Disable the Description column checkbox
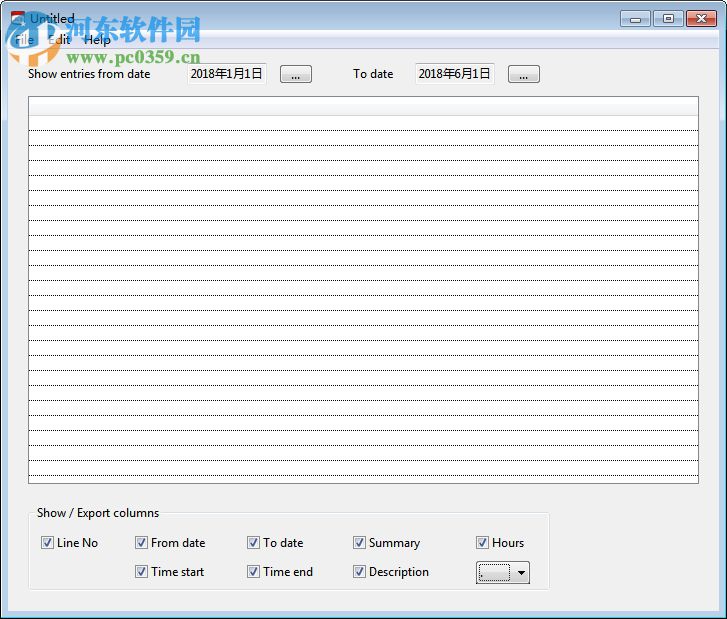The width and height of the screenshot is (727, 619). (x=359, y=571)
